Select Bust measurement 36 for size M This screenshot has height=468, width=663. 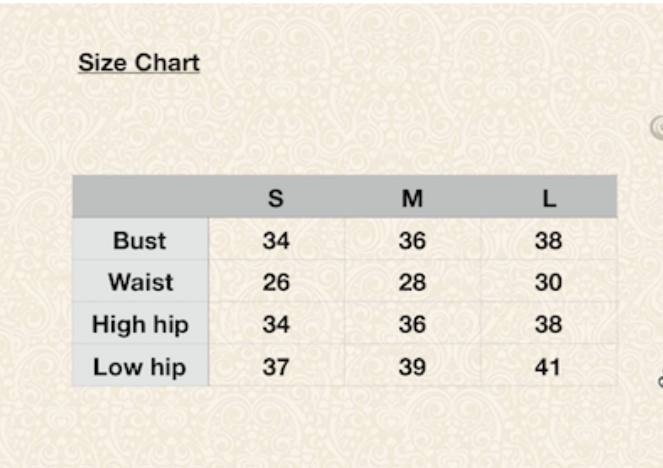pyautogui.click(x=412, y=240)
